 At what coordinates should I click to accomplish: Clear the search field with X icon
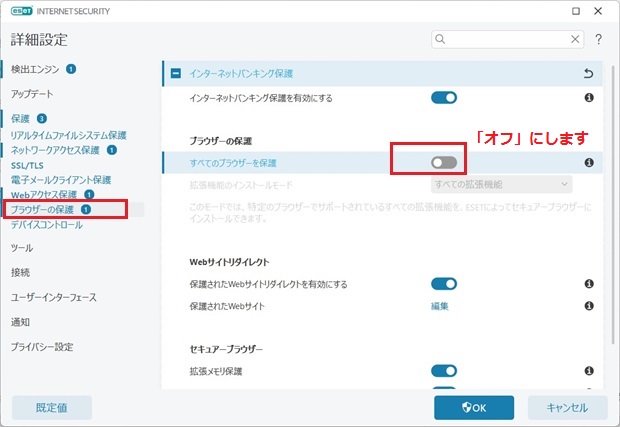(575, 39)
